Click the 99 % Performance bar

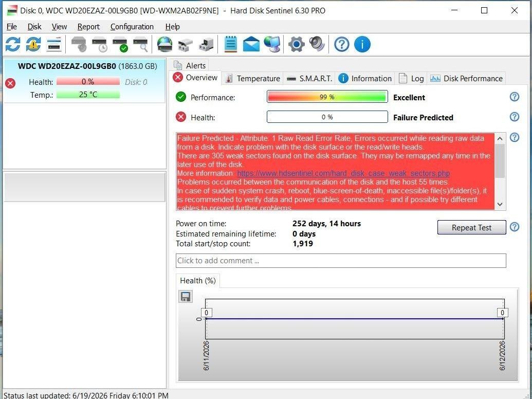tap(327, 97)
